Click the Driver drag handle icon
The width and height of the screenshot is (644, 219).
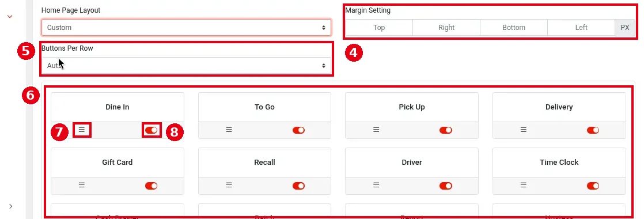coord(376,186)
